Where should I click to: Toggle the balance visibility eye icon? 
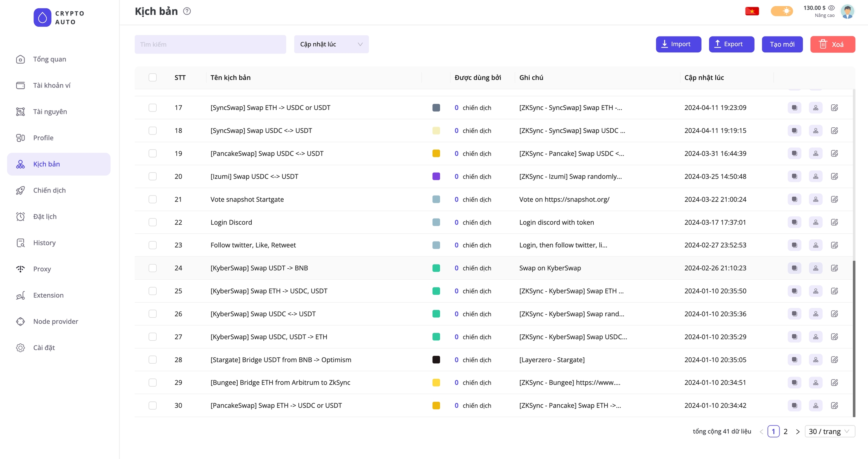(831, 8)
